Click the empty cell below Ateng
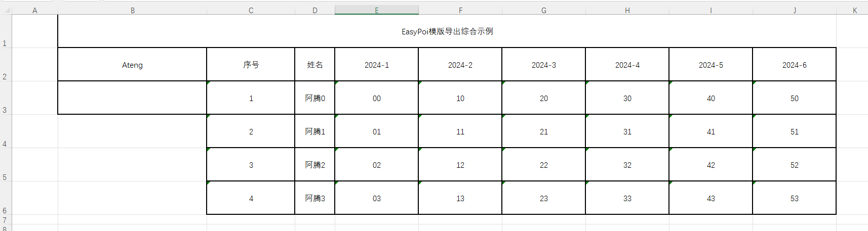 pos(132,98)
